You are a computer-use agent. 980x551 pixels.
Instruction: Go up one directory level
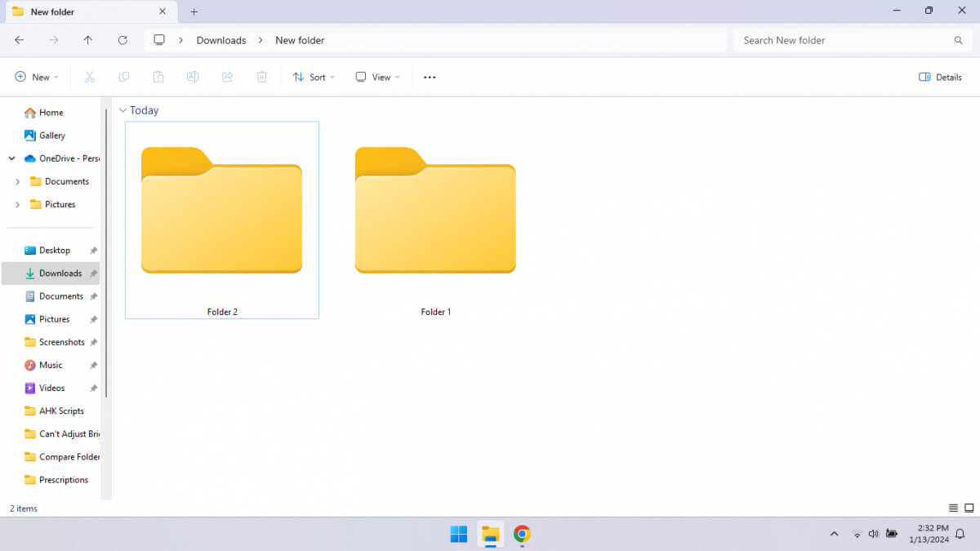coord(88,40)
